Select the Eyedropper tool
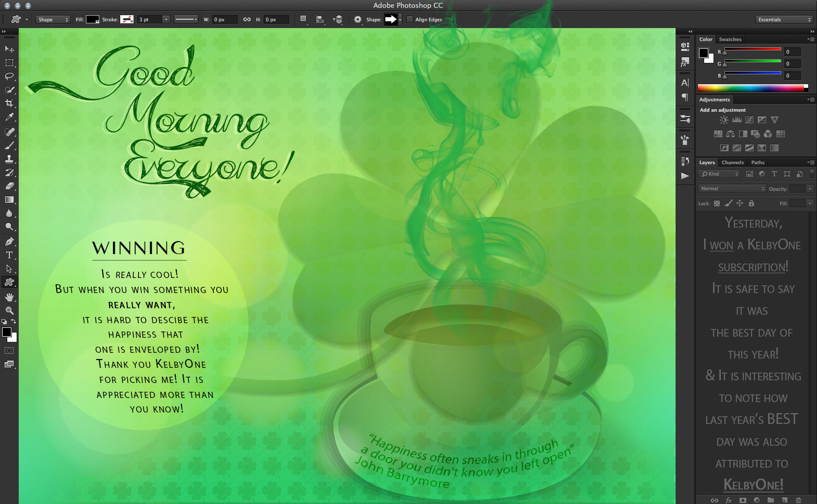This screenshot has height=504, width=817. [x=9, y=117]
